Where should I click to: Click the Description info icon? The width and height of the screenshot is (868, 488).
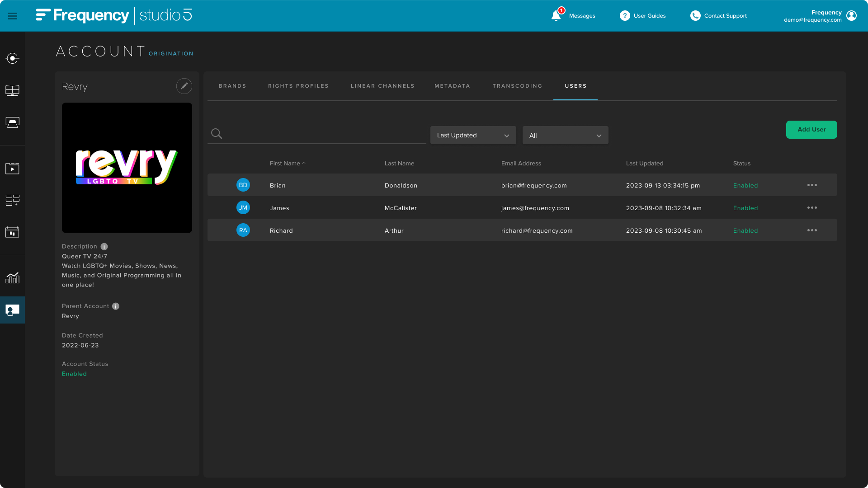tap(104, 246)
